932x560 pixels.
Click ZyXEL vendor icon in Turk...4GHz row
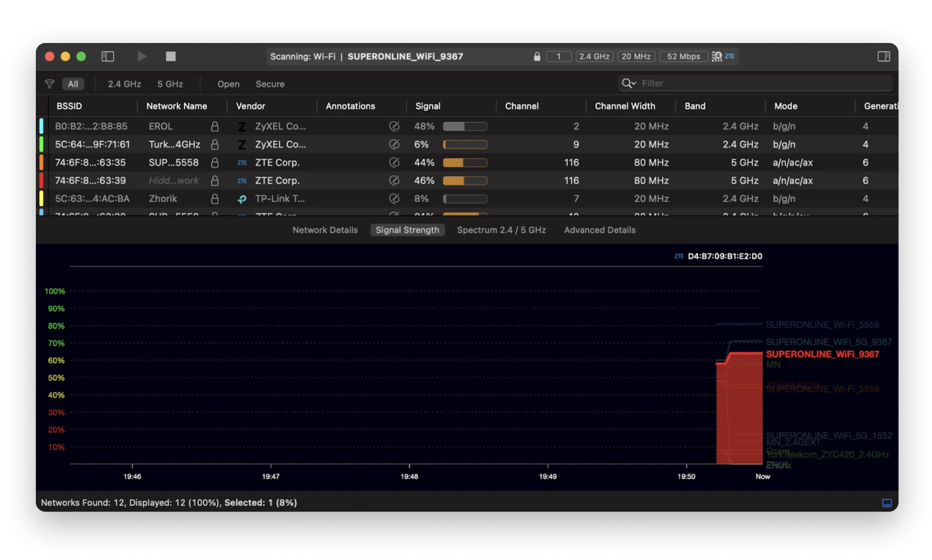242,144
